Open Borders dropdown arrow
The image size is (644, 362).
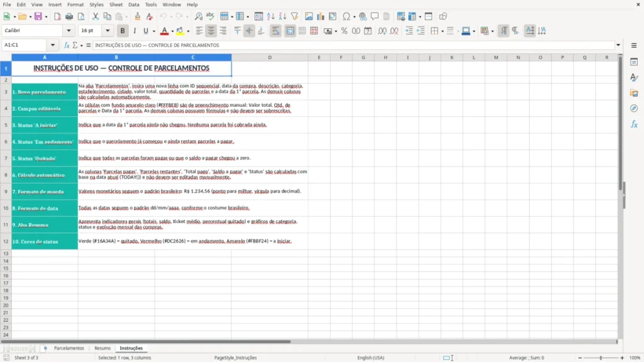point(442,31)
